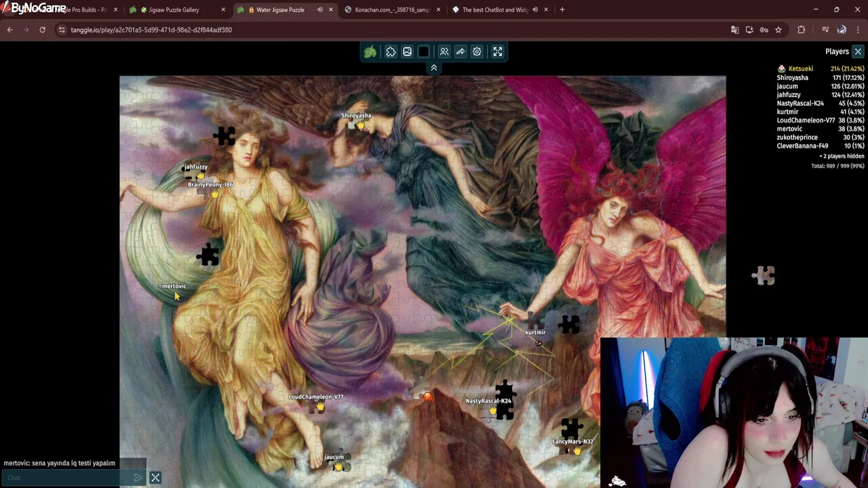The image size is (868, 488).
Task: Close the Jigsaw Puzzle Gallery tab
Action: pyautogui.click(x=223, y=9)
